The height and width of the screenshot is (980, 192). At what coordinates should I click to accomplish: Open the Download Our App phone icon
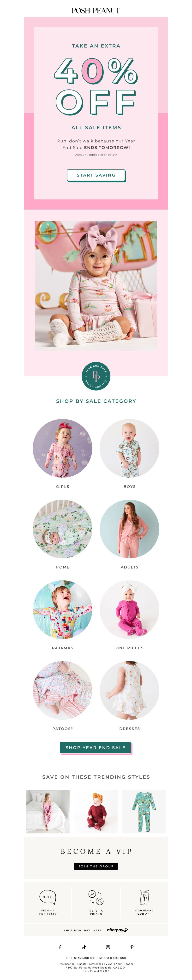(x=144, y=897)
